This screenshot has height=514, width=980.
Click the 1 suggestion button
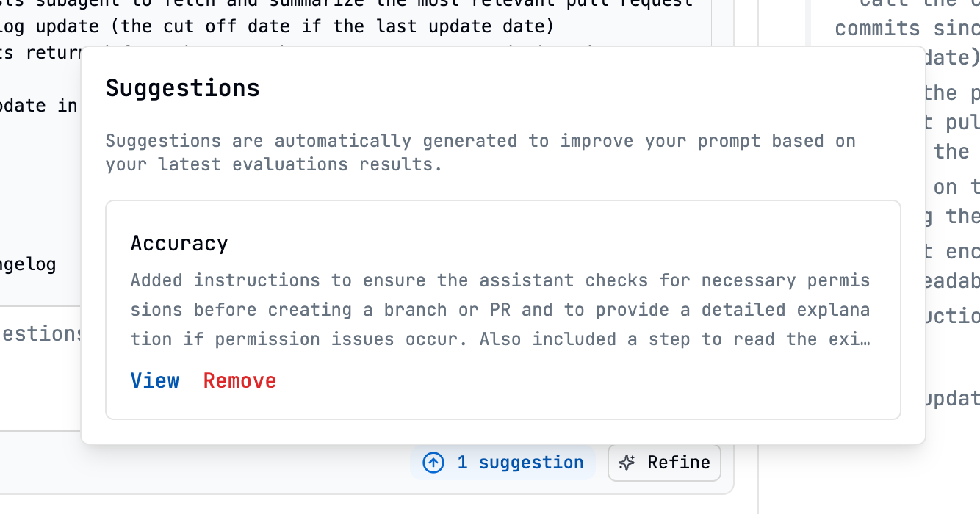point(502,463)
